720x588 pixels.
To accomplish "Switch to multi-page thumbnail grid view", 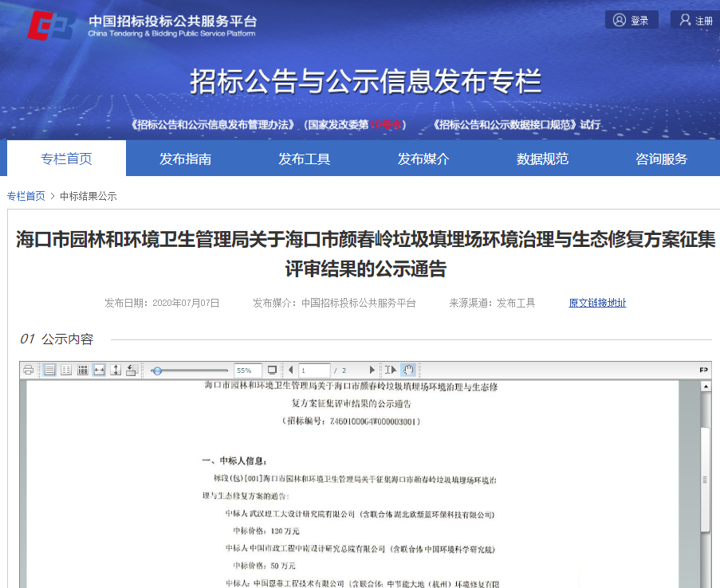I will pos(83,370).
